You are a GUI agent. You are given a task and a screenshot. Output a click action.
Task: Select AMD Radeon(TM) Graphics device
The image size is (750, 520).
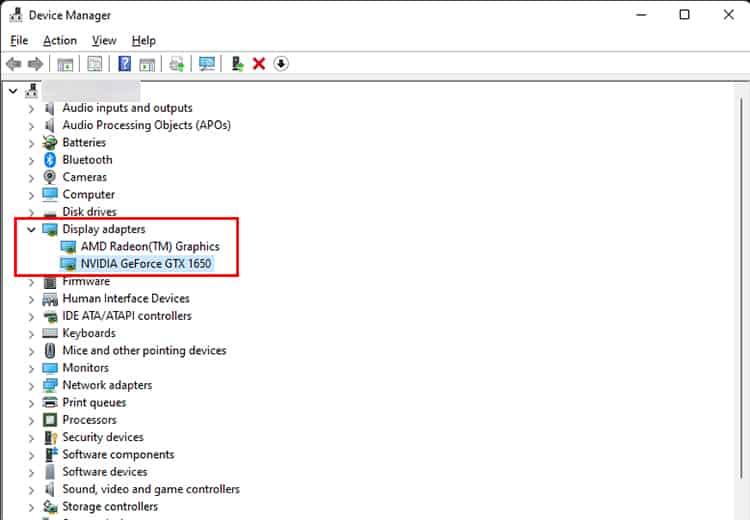150,246
